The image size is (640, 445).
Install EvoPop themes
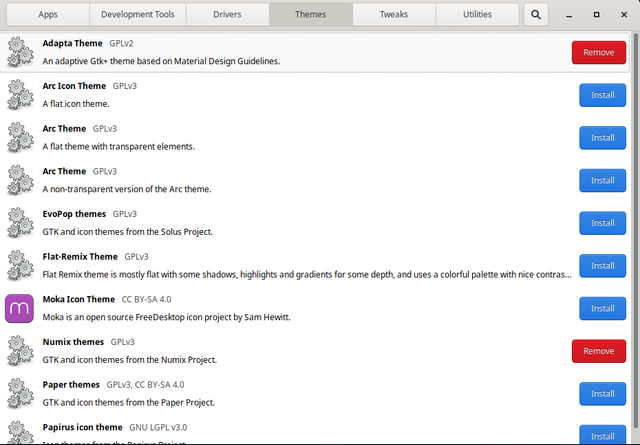click(x=602, y=223)
